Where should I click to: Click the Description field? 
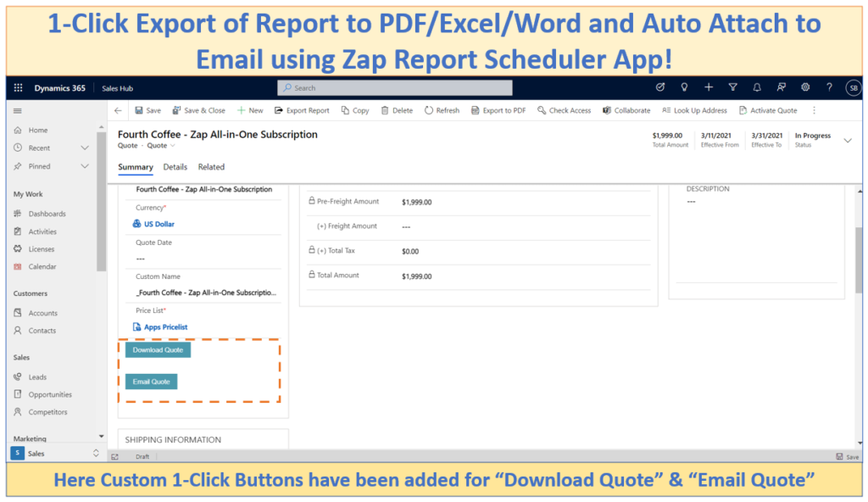coord(756,239)
